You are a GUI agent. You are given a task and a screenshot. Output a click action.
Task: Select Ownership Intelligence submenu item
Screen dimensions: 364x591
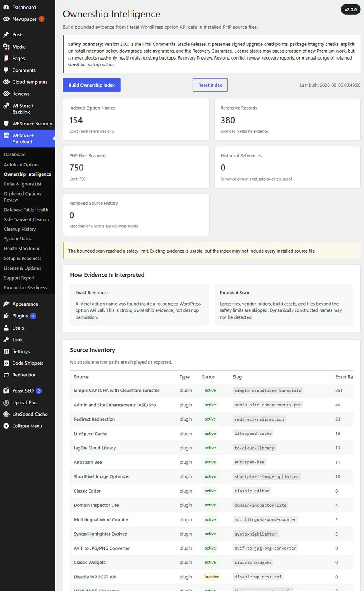tap(28, 174)
